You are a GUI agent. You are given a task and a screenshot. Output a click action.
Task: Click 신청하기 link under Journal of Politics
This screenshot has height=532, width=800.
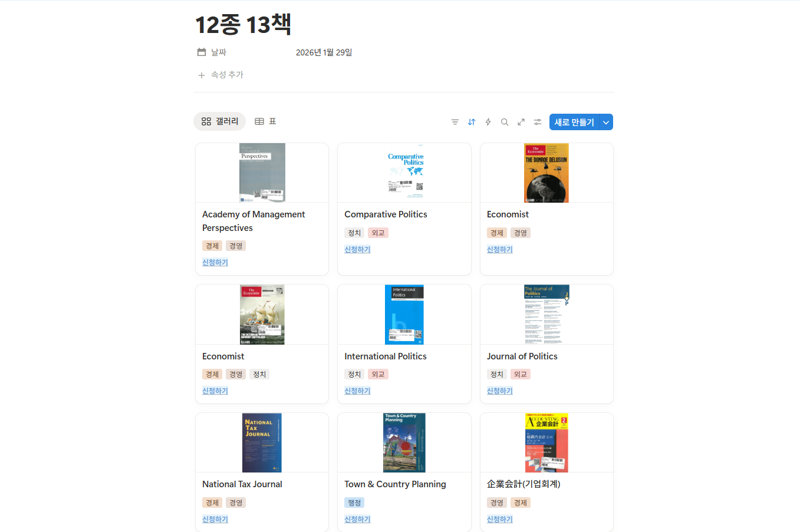tap(499, 391)
